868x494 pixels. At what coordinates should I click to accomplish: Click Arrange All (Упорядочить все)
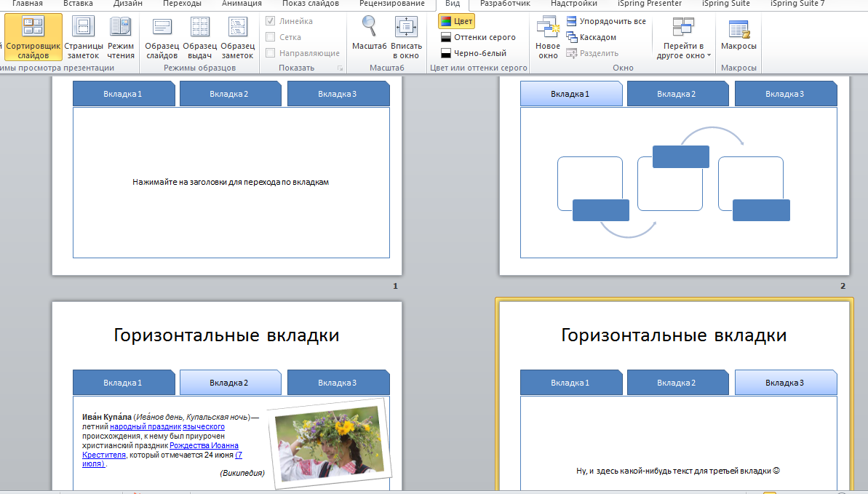coord(606,21)
